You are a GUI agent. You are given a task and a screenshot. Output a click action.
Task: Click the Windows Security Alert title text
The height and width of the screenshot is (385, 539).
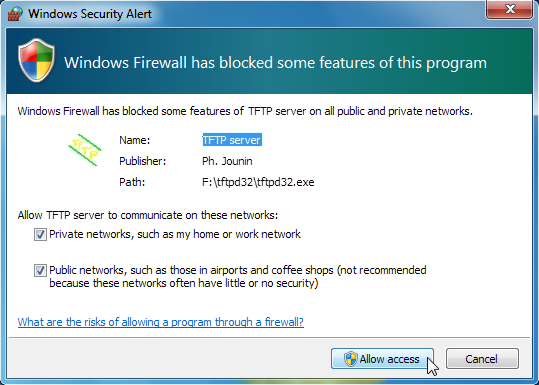pos(90,14)
